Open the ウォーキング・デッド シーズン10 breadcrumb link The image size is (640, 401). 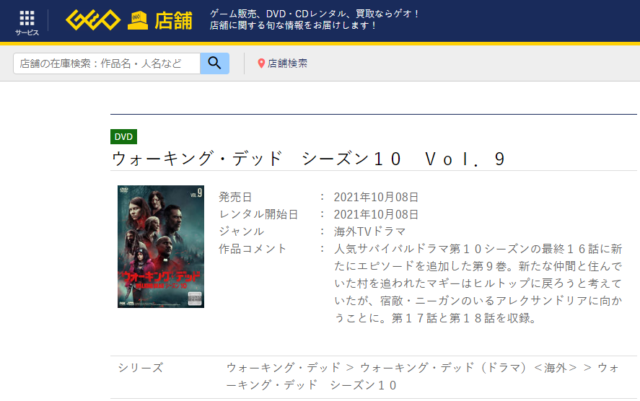[x=422, y=376]
